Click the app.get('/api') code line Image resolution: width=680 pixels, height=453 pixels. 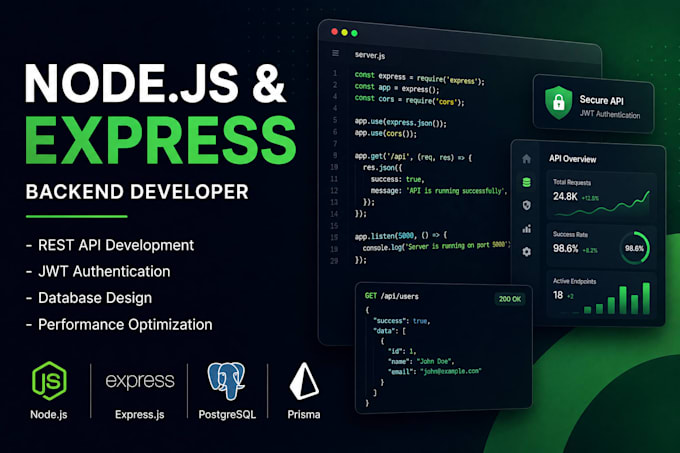tap(413, 156)
